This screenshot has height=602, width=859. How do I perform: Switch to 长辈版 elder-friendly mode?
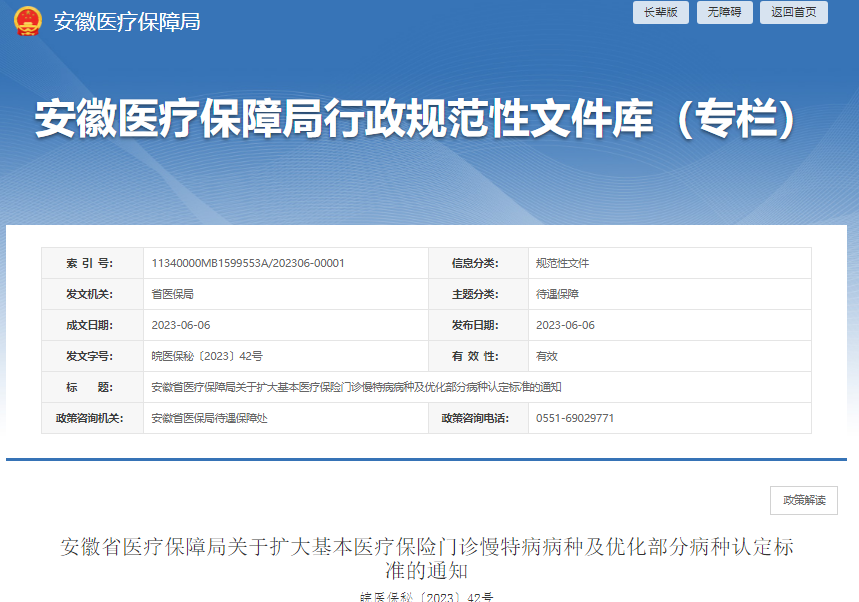[660, 12]
